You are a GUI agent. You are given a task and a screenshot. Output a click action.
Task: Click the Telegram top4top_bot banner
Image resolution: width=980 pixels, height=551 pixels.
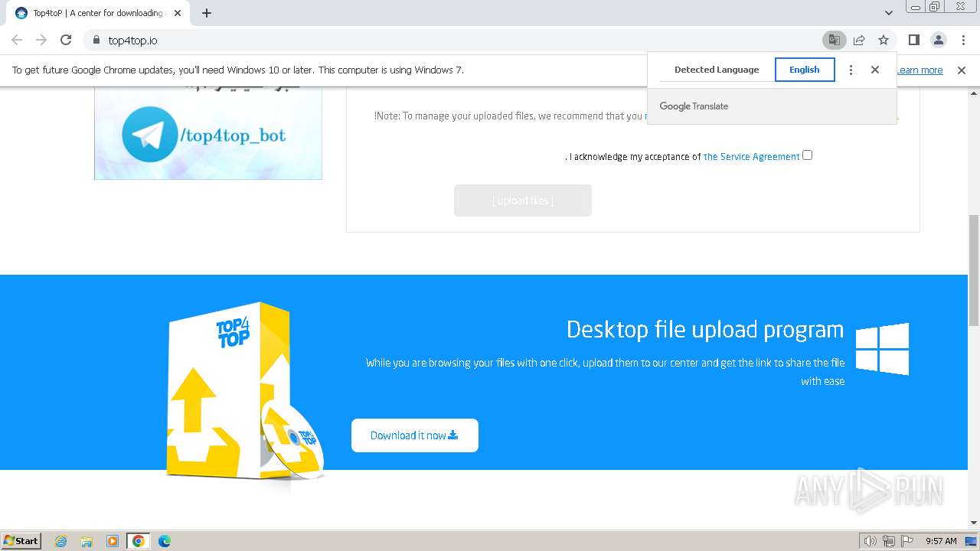pyautogui.click(x=208, y=133)
